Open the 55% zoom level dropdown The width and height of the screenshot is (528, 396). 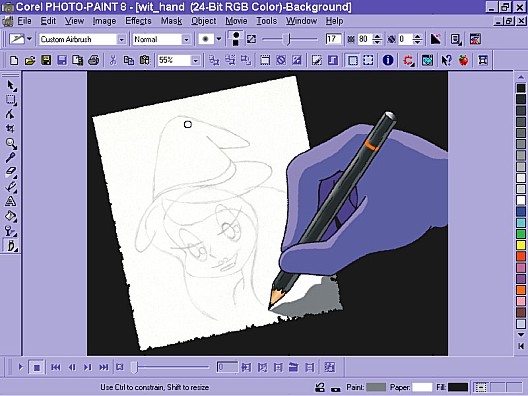click(x=195, y=61)
